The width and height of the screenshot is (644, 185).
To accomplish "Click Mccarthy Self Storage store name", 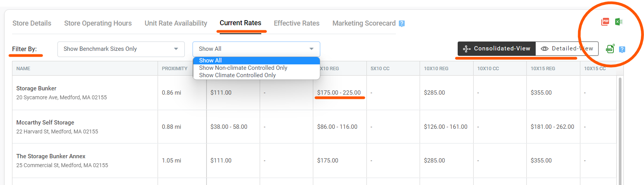I will [45, 123].
